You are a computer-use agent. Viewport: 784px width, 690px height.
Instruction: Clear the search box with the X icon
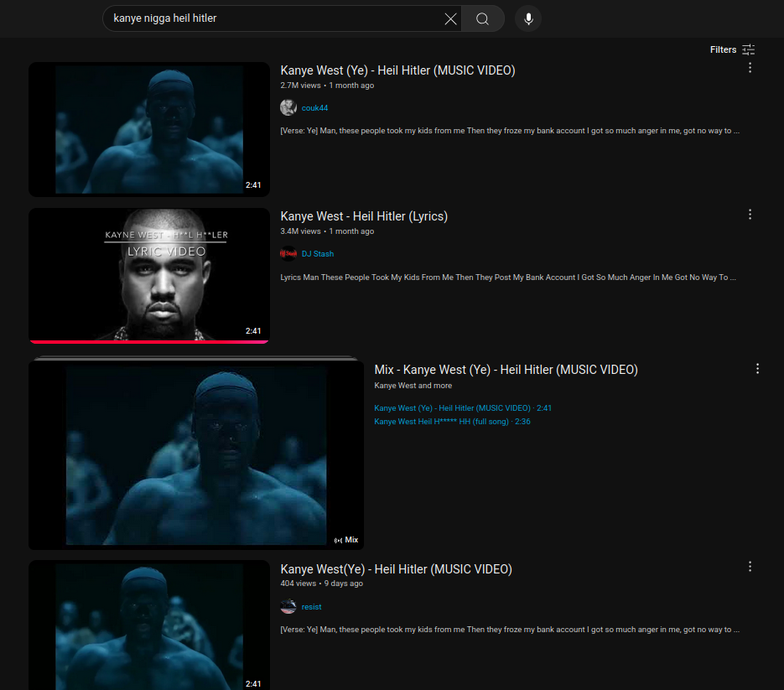450,19
